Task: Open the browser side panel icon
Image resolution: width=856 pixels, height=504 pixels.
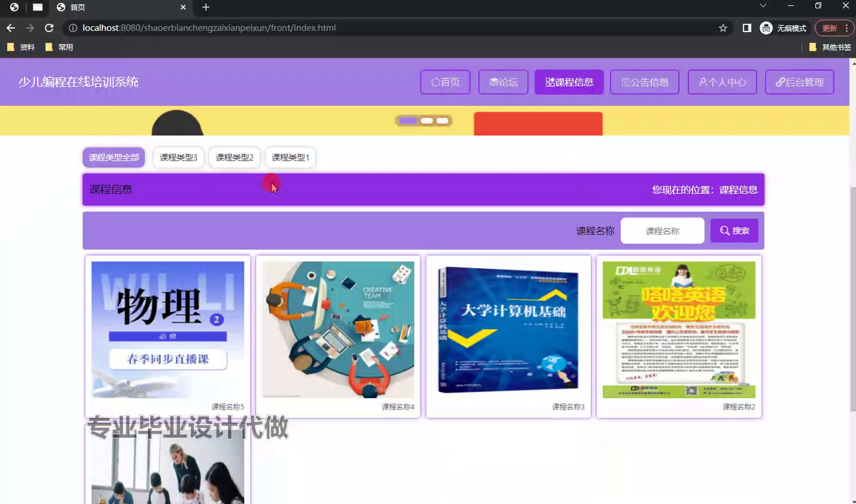Action: coord(747,28)
